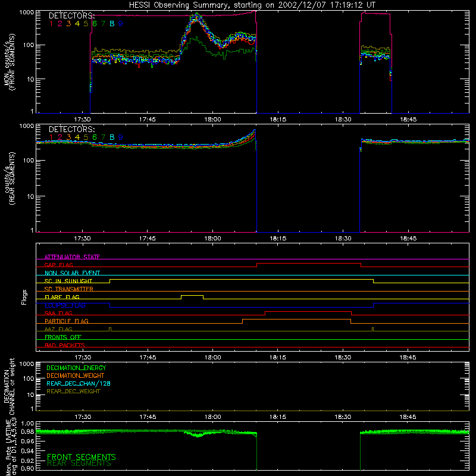Screen dimensions: 476x476
Task: Click red detector 1 in front segments legend
Action: tap(51, 24)
